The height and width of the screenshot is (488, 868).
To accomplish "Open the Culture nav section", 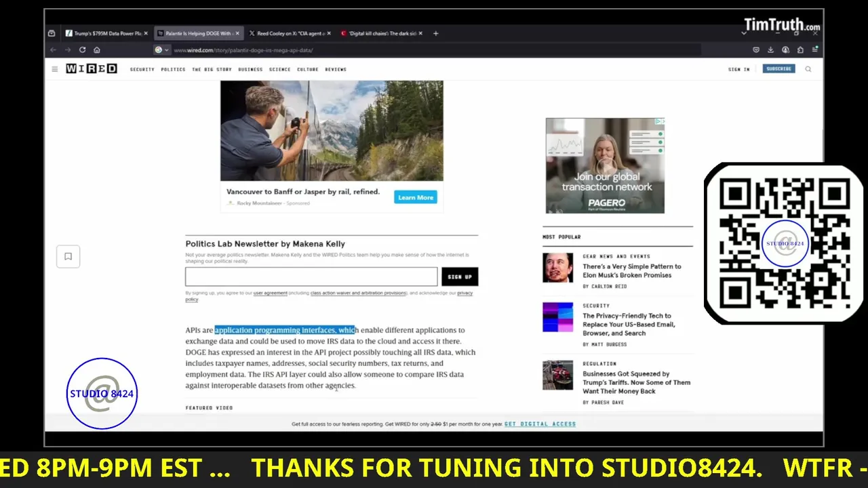I will pyautogui.click(x=307, y=69).
